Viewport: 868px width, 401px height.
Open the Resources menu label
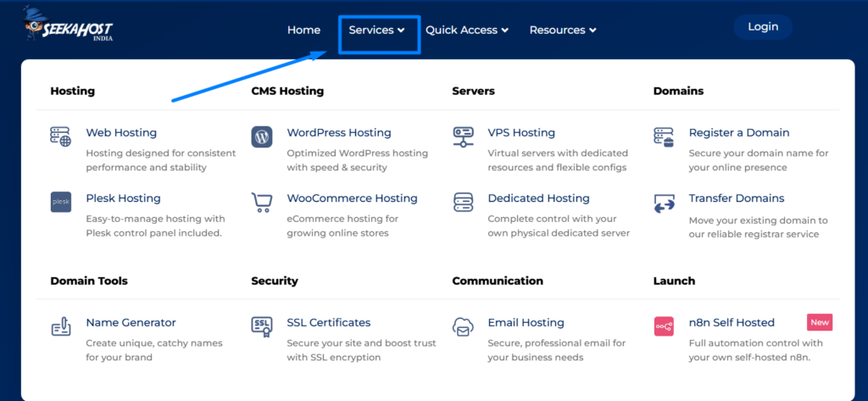558,30
